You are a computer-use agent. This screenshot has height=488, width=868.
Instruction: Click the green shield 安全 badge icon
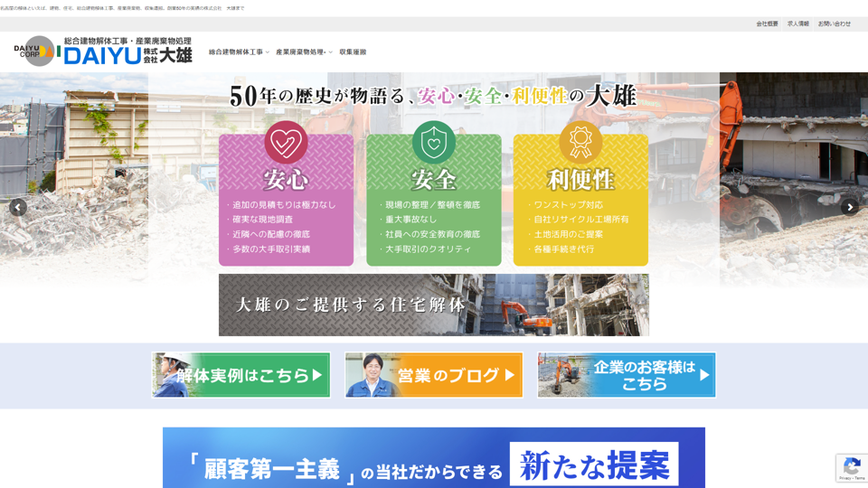click(x=434, y=142)
